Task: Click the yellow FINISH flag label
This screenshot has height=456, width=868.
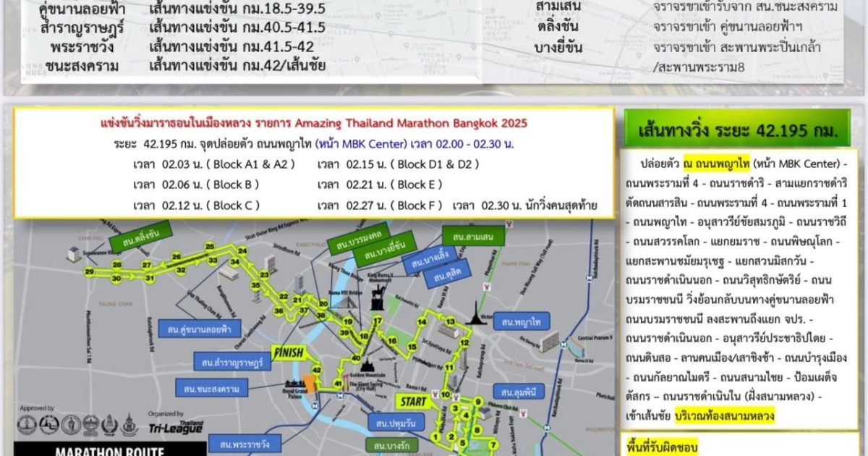Action: [289, 353]
